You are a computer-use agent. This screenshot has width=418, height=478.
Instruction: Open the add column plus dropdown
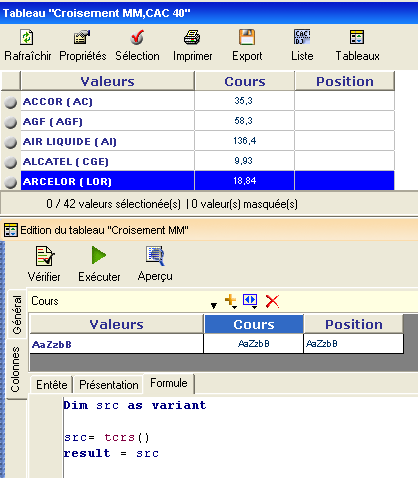[x=231, y=301]
